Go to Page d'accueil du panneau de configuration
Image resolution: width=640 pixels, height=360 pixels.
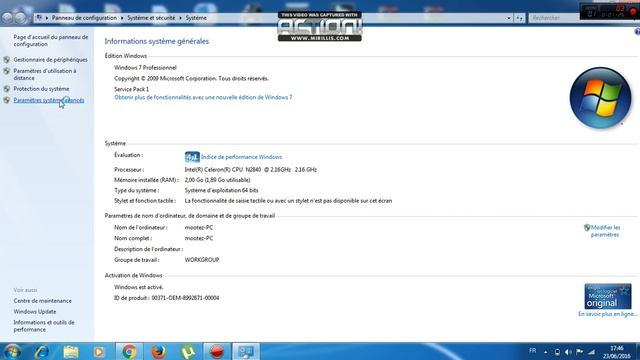tap(51, 40)
